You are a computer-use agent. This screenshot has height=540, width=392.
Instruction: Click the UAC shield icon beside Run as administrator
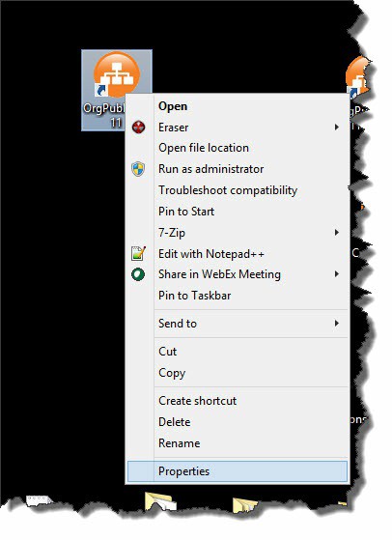click(138, 169)
